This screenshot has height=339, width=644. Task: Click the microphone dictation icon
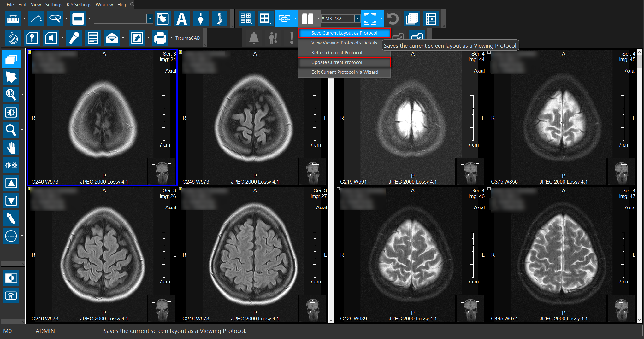74,38
